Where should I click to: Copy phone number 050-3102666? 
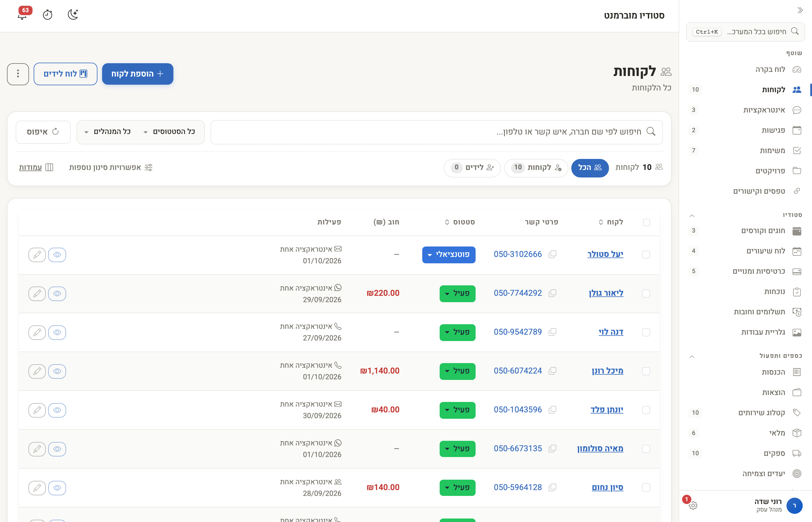tap(552, 254)
